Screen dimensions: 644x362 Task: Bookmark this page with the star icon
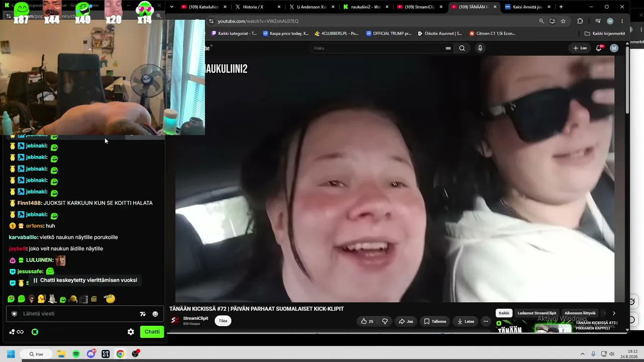[x=563, y=21]
